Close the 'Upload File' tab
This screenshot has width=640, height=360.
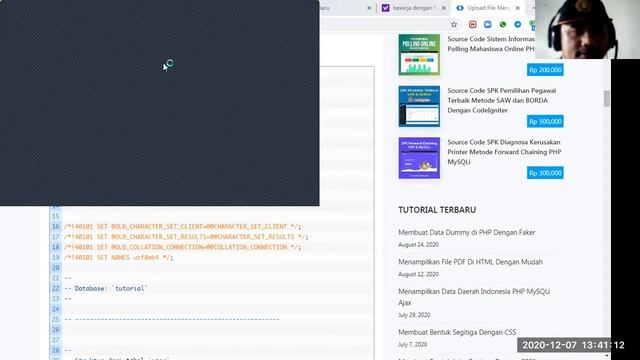tap(518, 8)
